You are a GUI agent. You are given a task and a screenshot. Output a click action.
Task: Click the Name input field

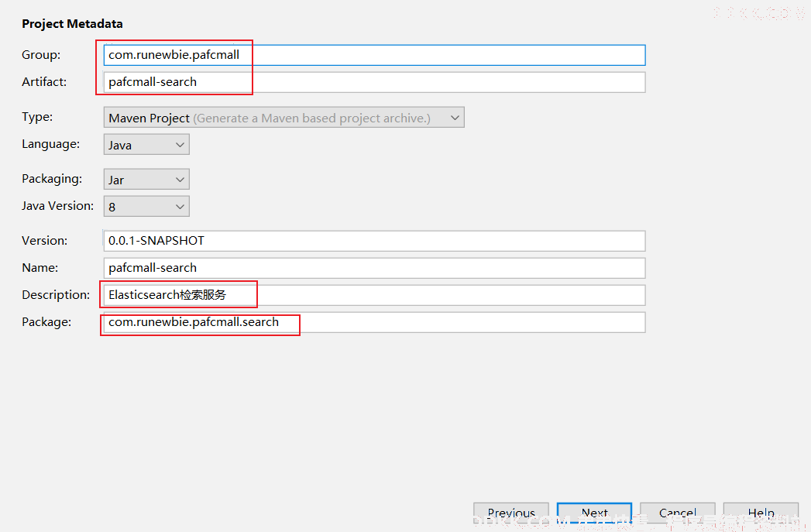pos(374,268)
